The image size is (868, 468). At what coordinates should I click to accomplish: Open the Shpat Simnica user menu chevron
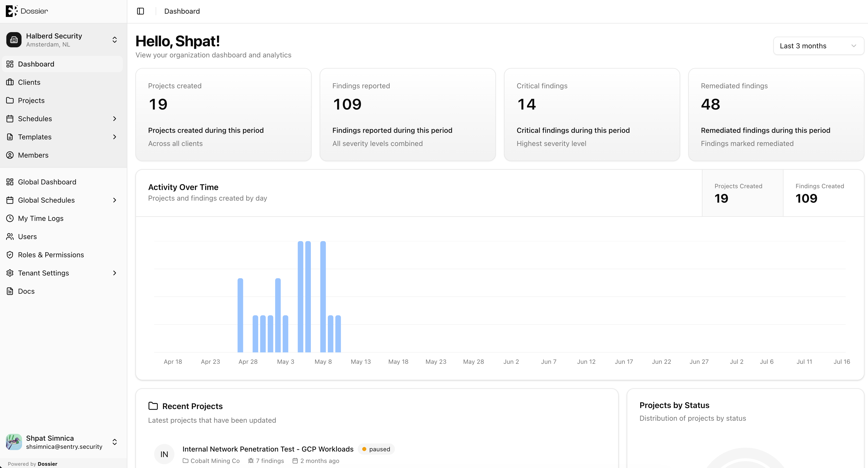tap(115, 442)
